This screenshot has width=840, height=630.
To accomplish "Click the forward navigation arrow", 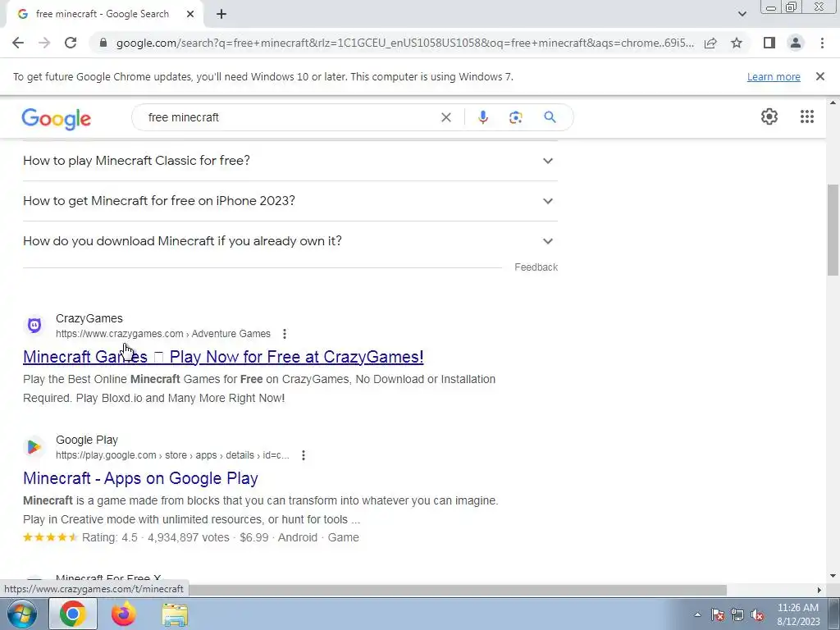I will (x=44, y=43).
